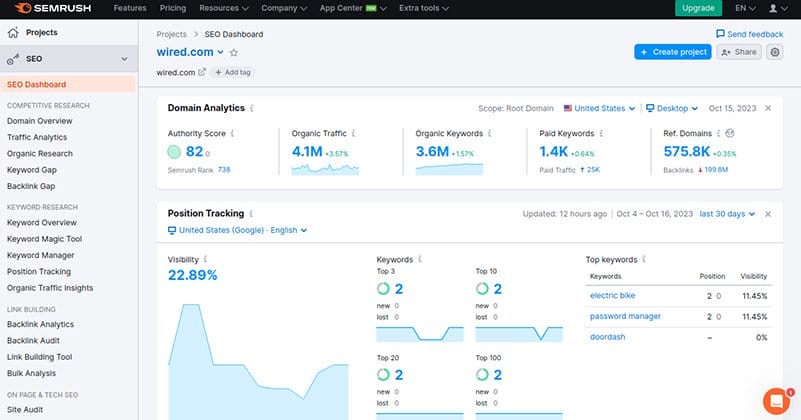Open United States (Google) - English dropdown
801x420 pixels.
[x=238, y=230]
